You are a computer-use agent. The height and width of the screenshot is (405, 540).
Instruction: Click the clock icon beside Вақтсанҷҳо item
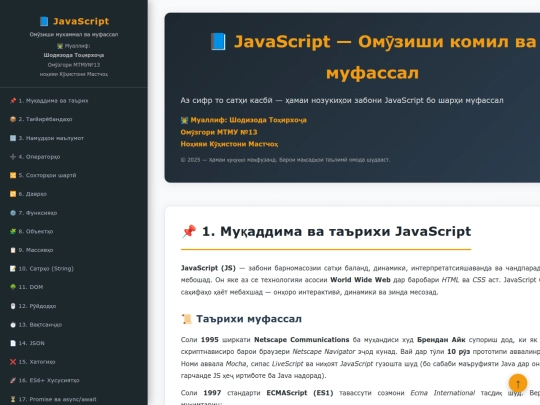(13, 324)
